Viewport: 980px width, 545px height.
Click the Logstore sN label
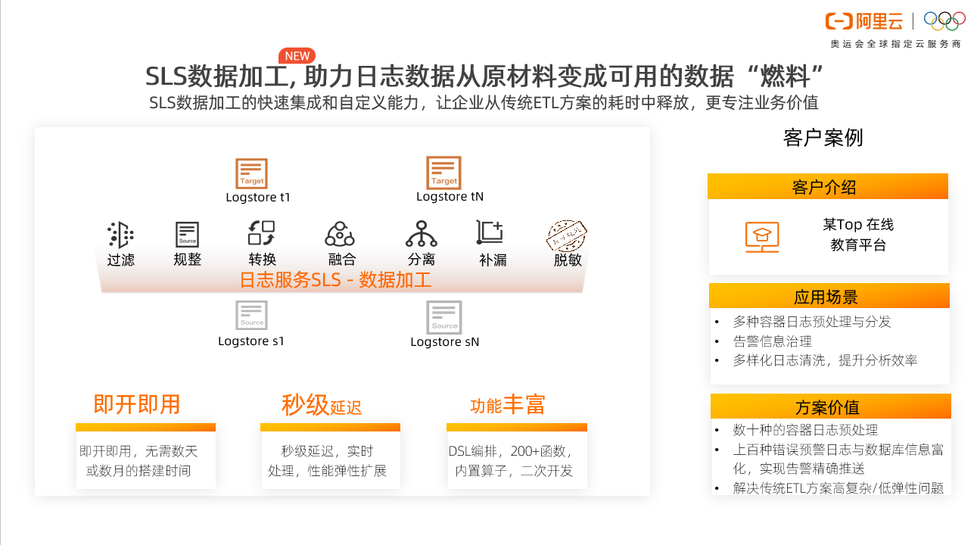445,342
